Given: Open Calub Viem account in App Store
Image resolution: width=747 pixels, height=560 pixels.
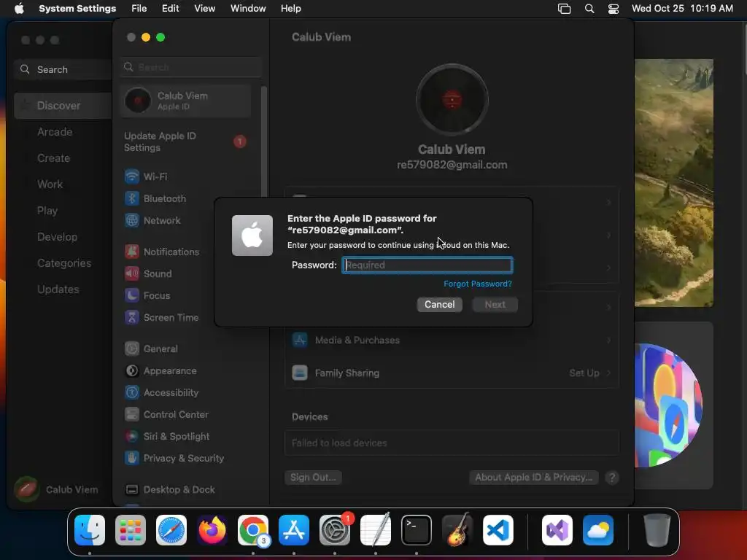Looking at the screenshot, I should point(57,489).
